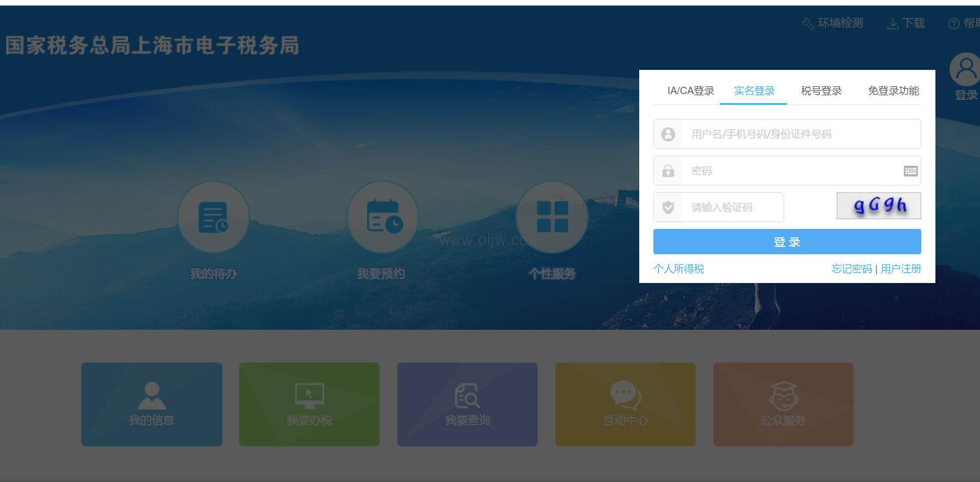Open the 我要预约 calendar icon
This screenshot has height=482, width=980.
pos(383,218)
